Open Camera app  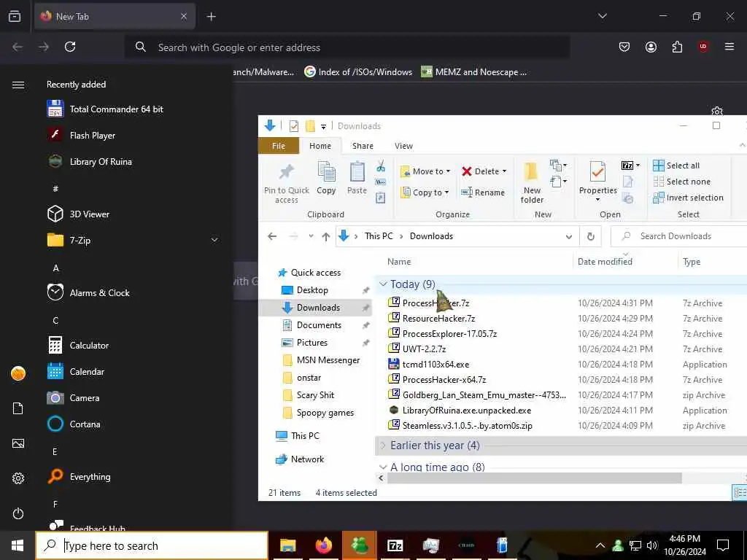74,397
